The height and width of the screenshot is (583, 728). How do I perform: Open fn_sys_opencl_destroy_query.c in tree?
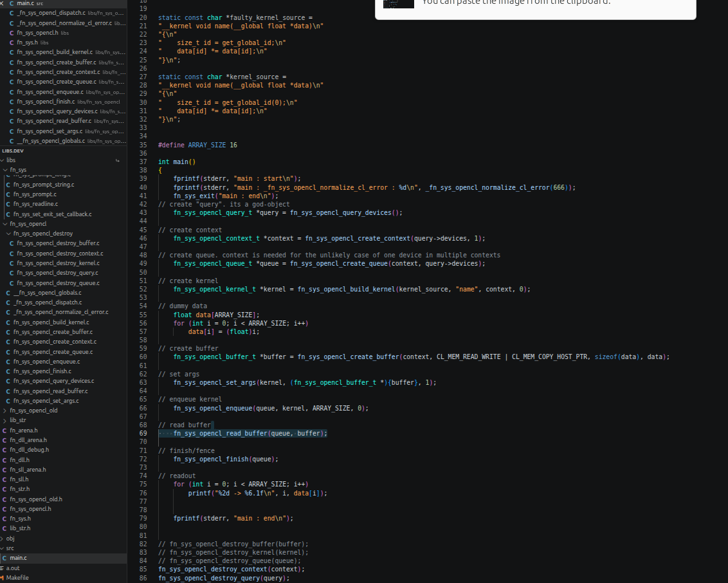[x=63, y=273]
